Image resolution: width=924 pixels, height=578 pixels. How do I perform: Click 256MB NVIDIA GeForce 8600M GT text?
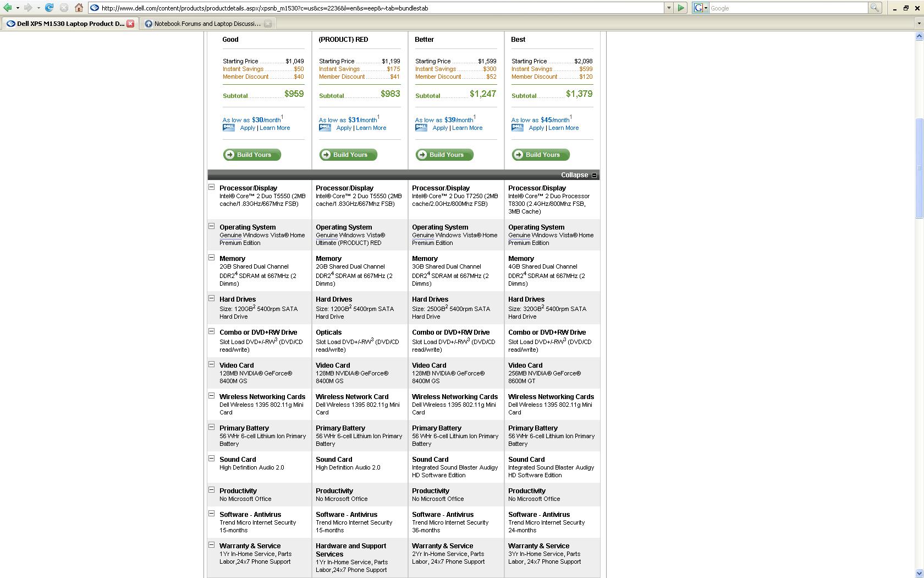point(544,377)
